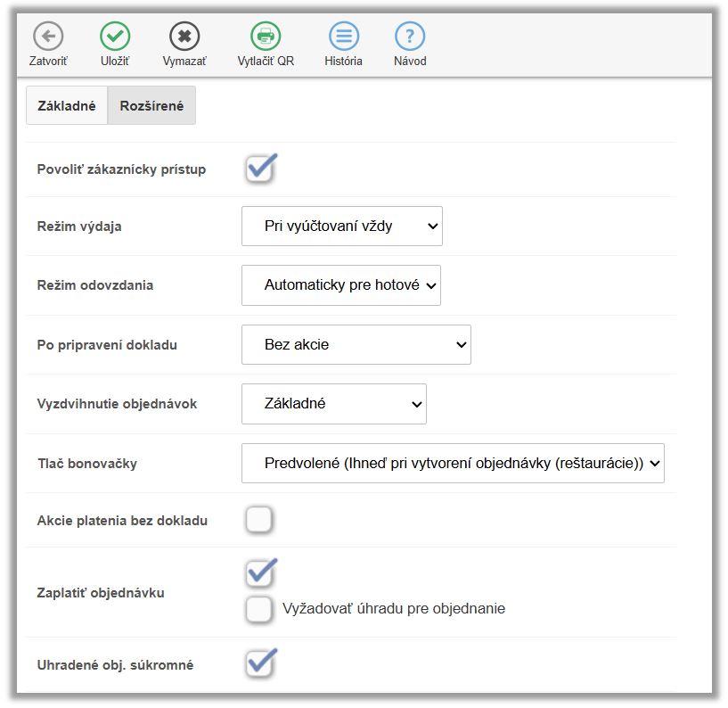Enable Akcie platenia bez dokladu checkbox
The width and height of the screenshot is (728, 708).
pos(259,520)
